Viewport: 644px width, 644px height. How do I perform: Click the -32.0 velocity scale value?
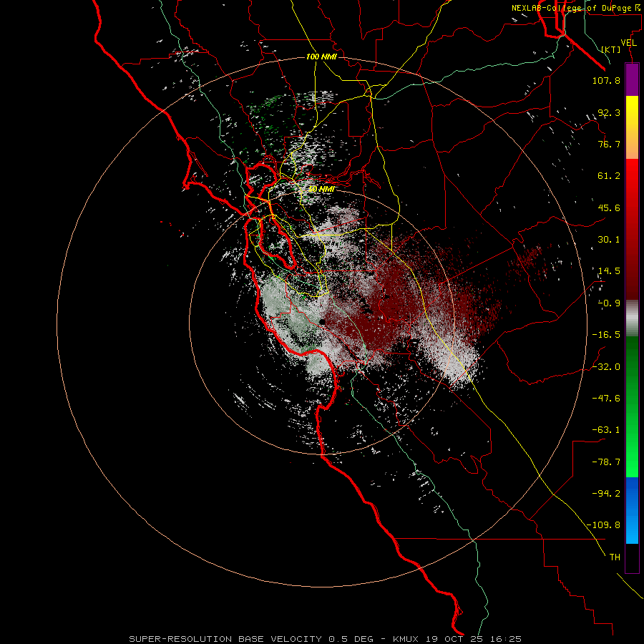(x=606, y=367)
